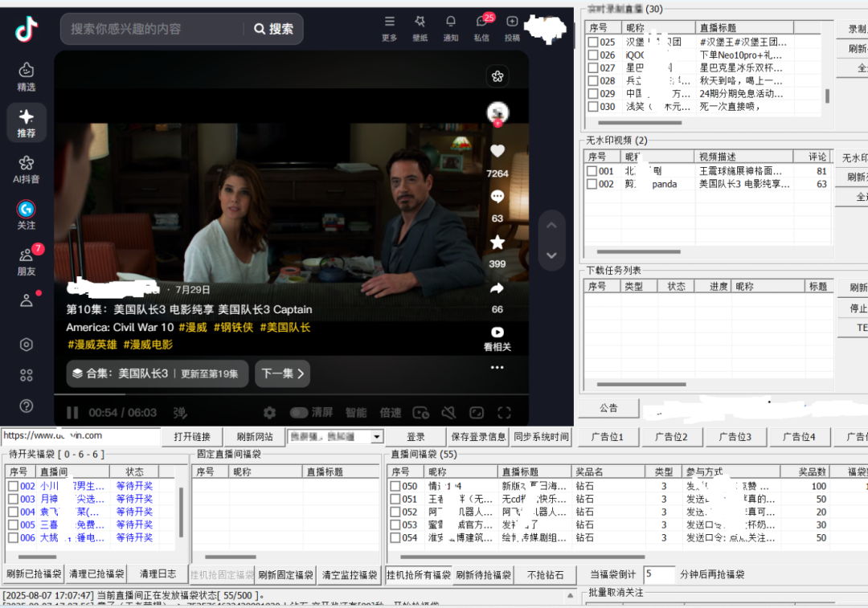
Task: Check the box for row 025
Action: (593, 42)
